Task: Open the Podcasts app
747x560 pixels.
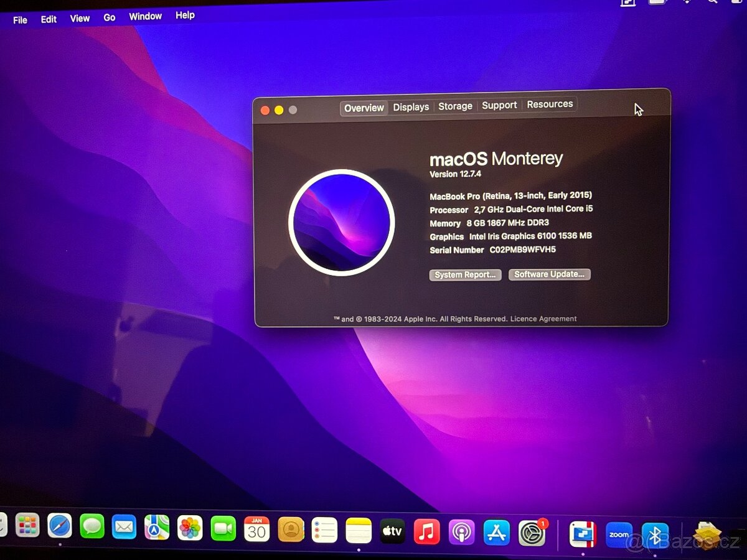Action: pyautogui.click(x=461, y=531)
